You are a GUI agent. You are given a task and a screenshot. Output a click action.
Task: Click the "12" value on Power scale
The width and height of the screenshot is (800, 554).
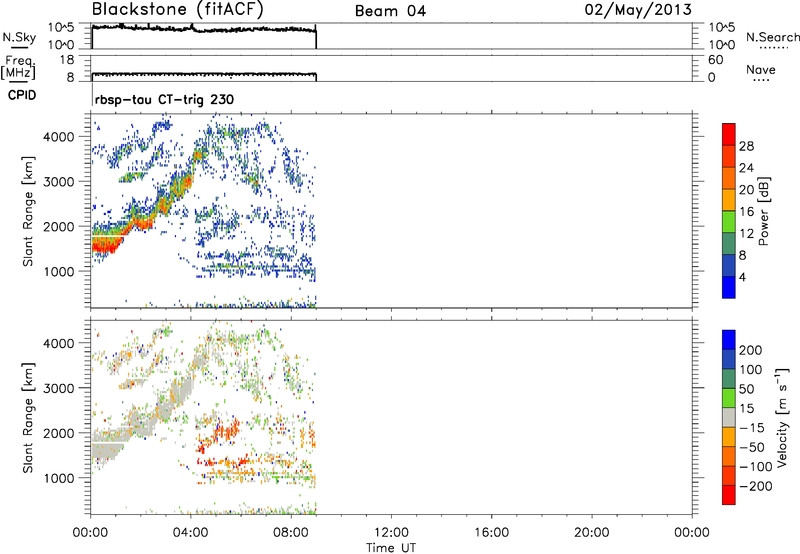746,234
